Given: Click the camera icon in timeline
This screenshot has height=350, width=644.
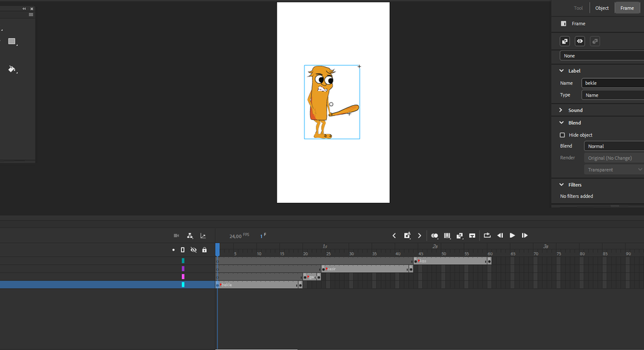Looking at the screenshot, I should click(176, 236).
